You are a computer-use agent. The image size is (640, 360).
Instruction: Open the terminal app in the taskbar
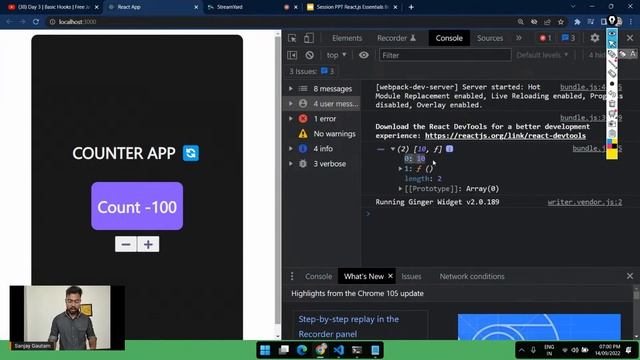pyautogui.click(x=357, y=350)
